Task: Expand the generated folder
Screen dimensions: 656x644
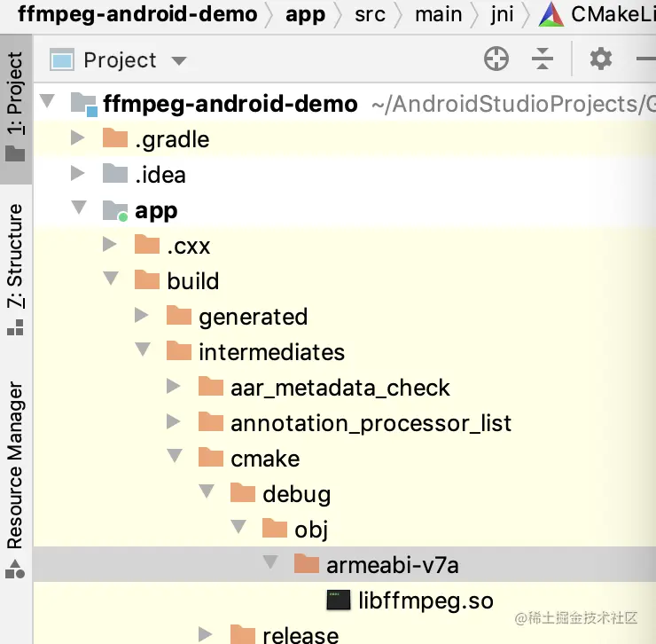Action: click(x=142, y=315)
